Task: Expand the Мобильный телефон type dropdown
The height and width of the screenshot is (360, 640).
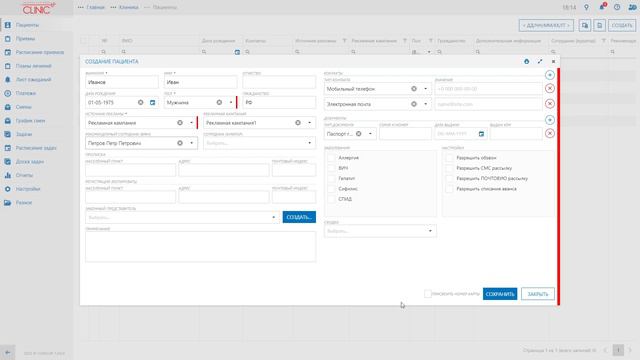Action: pyautogui.click(x=425, y=89)
